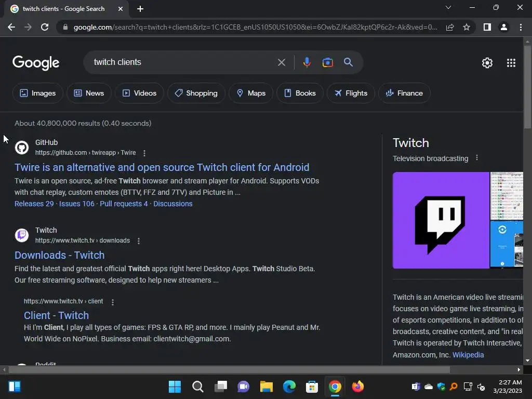Screen dimensions: 532x399
Task: Open Windows Start menu
Action: 175,387
